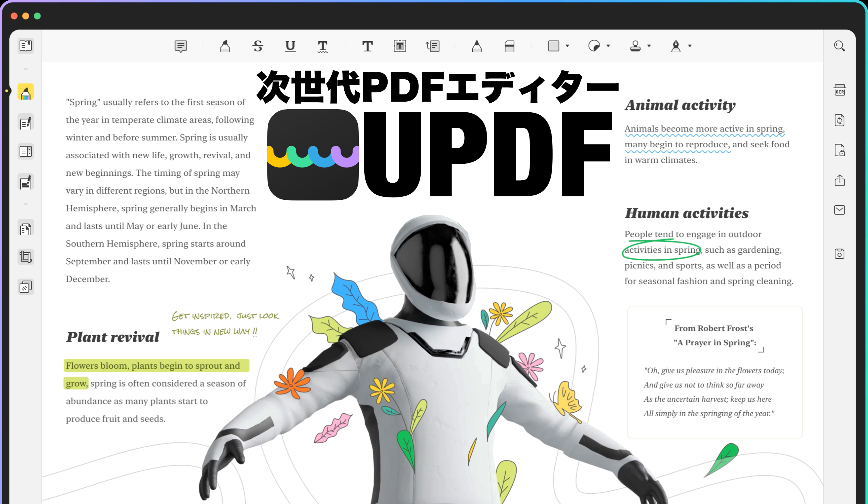Select the Sticky Note comment tool
This screenshot has height=504, width=868.
pos(181,46)
